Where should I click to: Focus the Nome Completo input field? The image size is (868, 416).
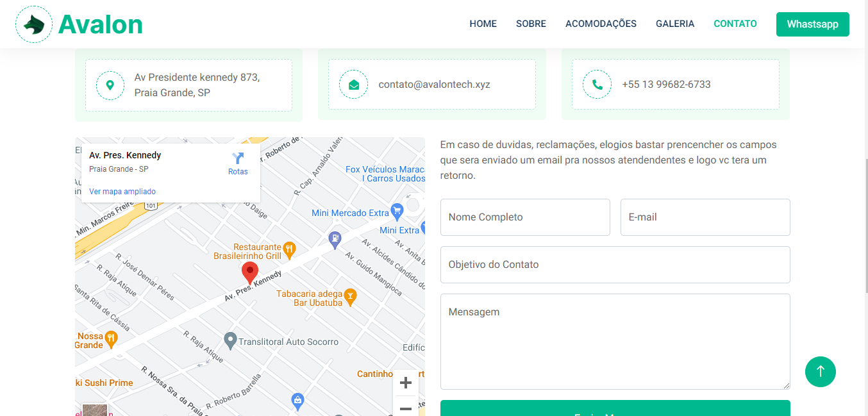tap(525, 217)
